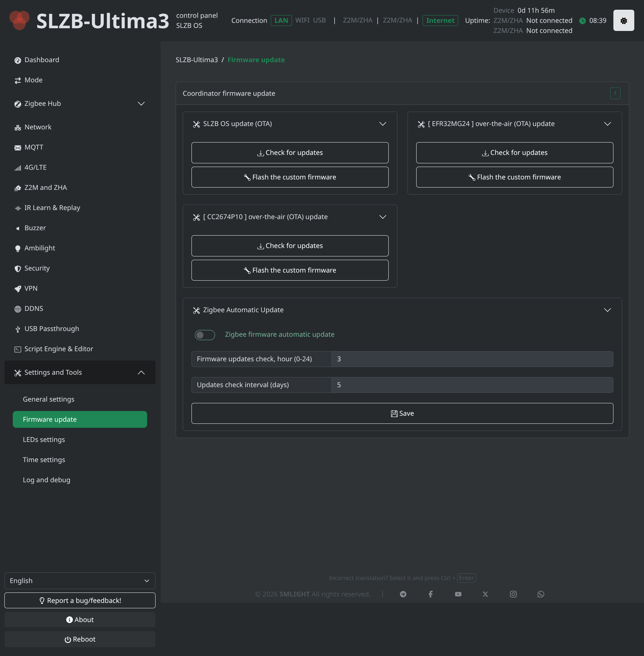This screenshot has width=644, height=656.
Task: Click the IR Learn & Replay waveform icon
Action: [17, 208]
